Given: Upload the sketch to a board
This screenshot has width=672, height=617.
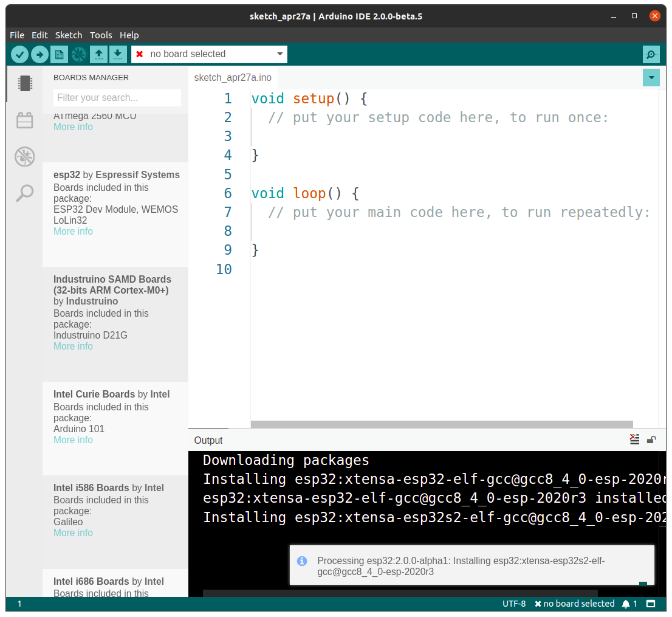Looking at the screenshot, I should [x=39, y=54].
